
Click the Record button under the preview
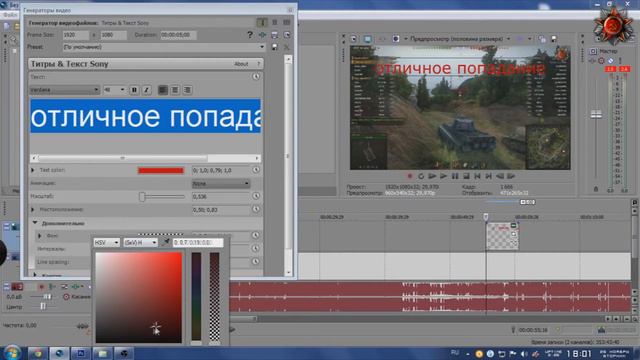coord(410,176)
